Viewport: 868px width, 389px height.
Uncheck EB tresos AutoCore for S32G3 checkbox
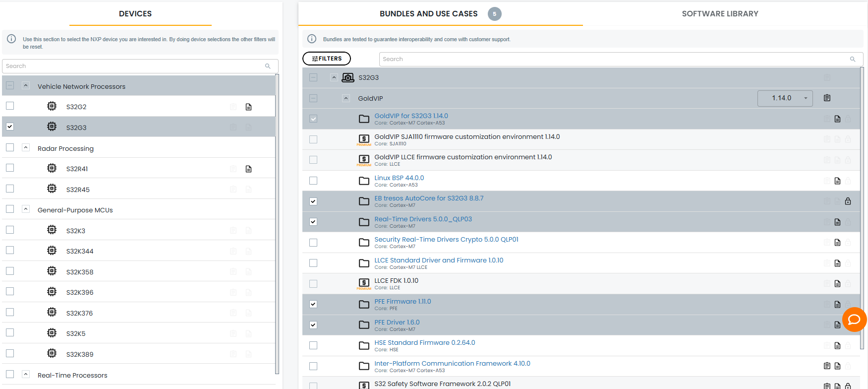point(313,201)
